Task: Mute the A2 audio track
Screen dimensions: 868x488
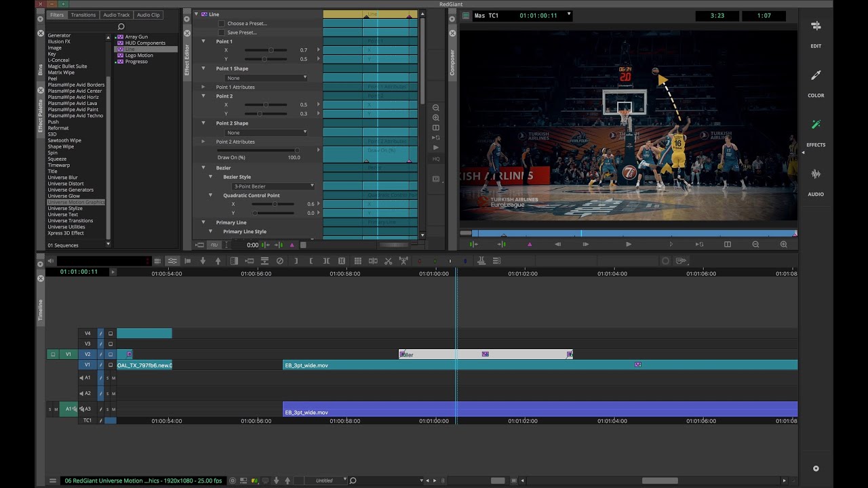Action: click(114, 393)
